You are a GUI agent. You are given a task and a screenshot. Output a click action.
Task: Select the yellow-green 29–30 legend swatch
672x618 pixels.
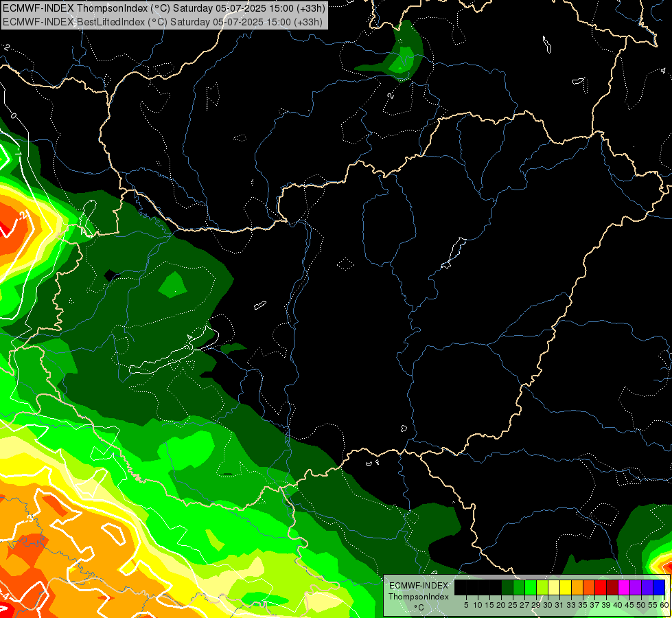pos(542,587)
